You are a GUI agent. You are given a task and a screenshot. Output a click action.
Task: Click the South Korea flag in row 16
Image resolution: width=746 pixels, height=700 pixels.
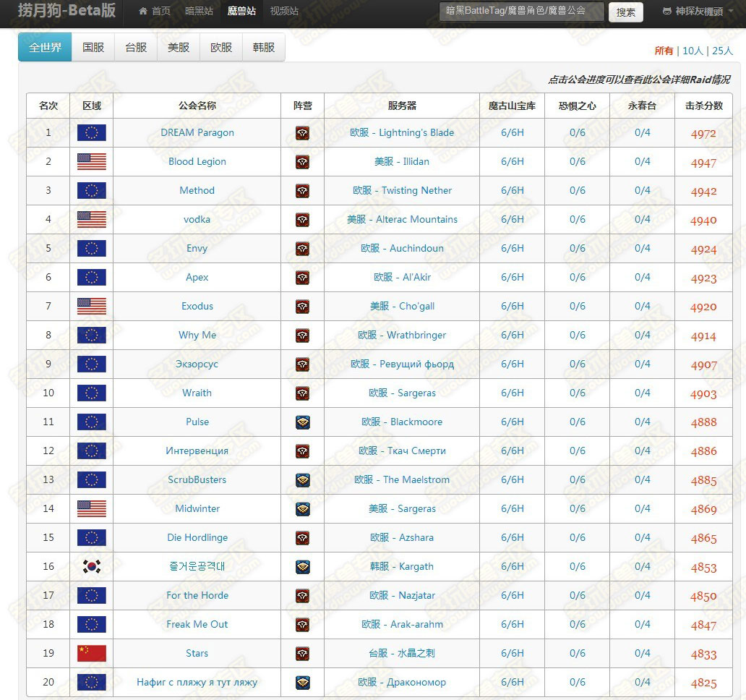(91, 566)
